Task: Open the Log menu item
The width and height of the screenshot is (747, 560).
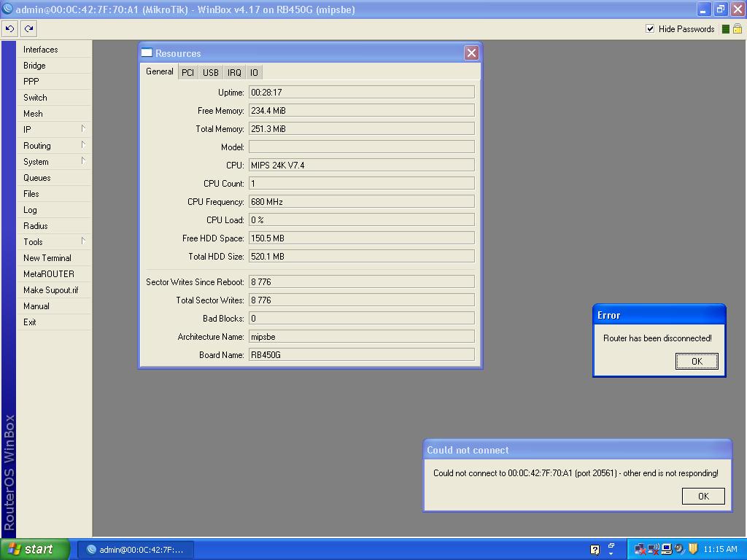Action: click(x=54, y=210)
